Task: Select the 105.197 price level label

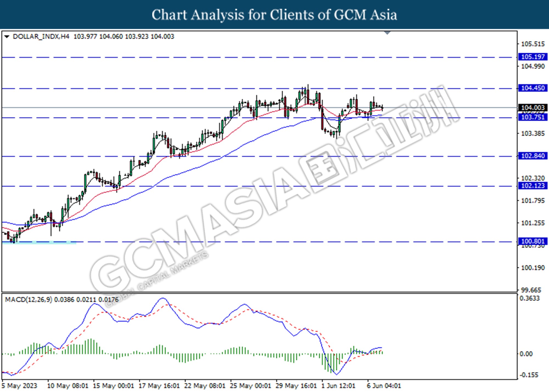Action: click(533, 57)
